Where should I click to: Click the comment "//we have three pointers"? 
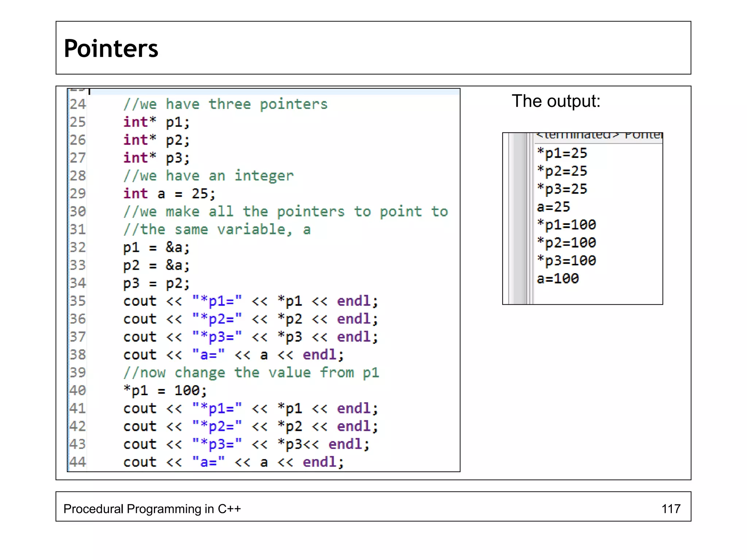click(x=225, y=104)
